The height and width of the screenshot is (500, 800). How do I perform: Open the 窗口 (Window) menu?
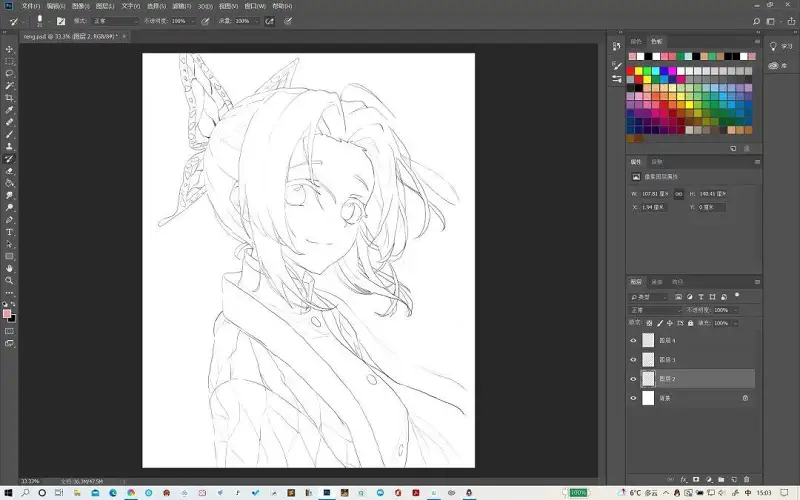click(255, 6)
